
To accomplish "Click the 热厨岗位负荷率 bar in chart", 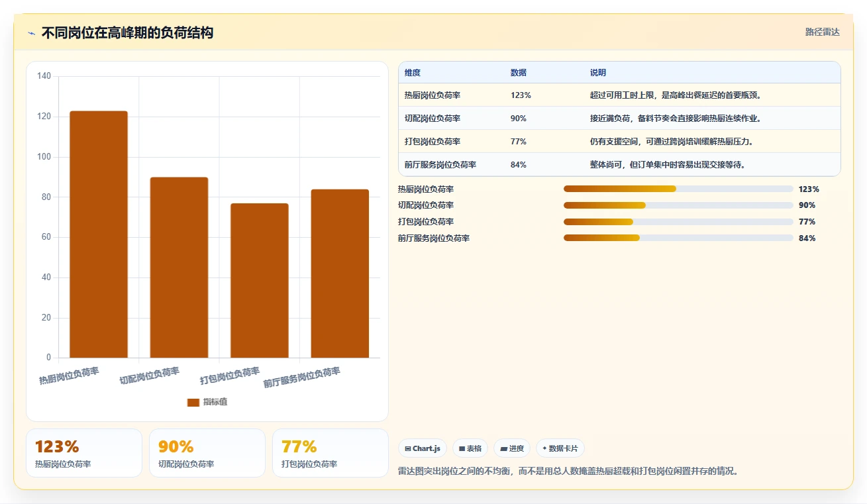I will coord(99,234).
